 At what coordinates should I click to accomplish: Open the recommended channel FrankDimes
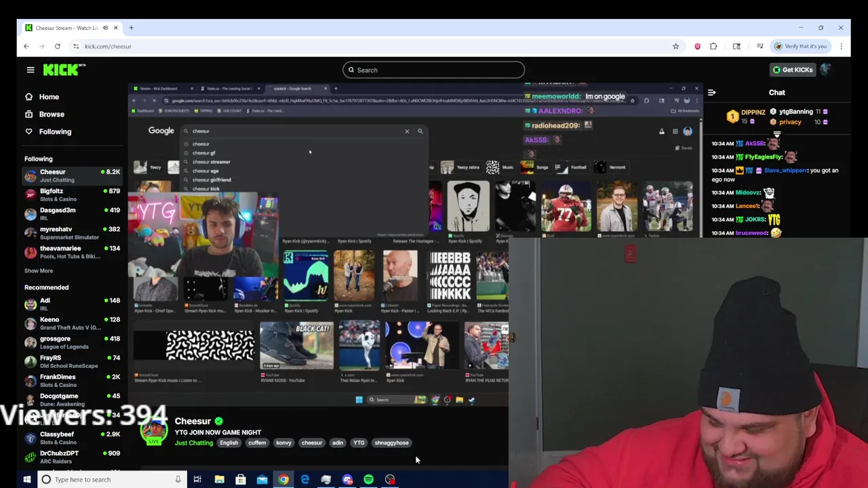(72, 380)
